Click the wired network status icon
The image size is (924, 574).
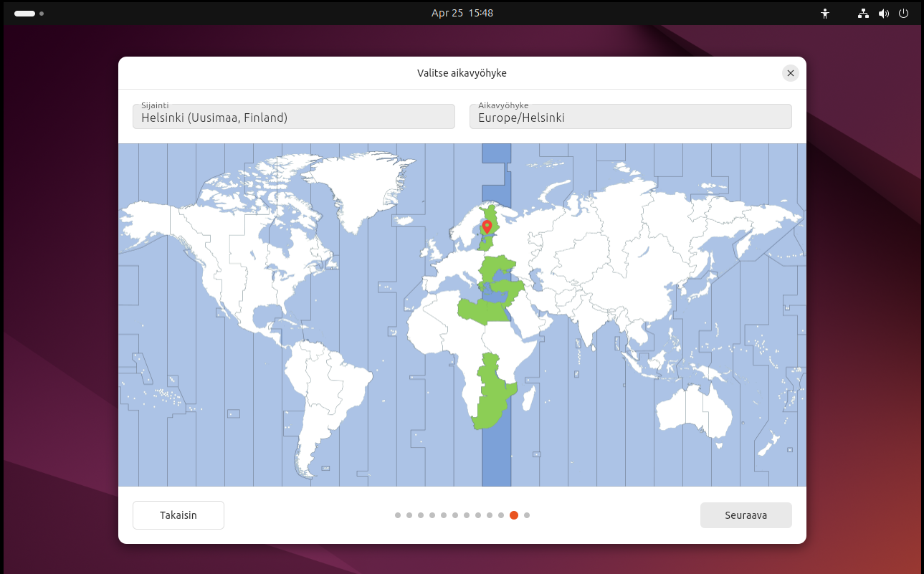click(x=863, y=13)
